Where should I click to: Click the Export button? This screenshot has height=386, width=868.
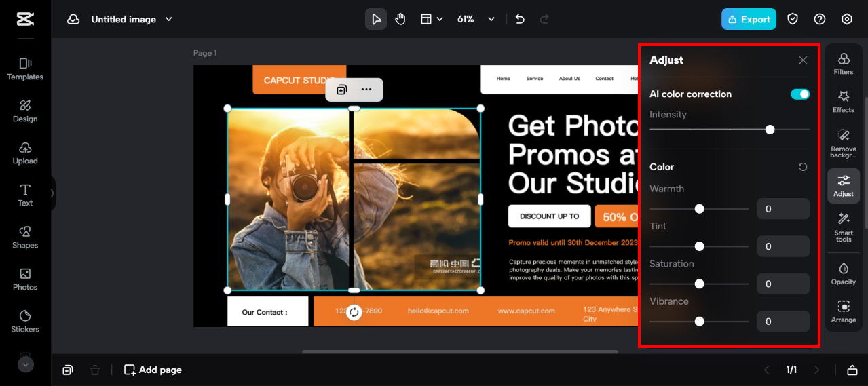[x=749, y=19]
